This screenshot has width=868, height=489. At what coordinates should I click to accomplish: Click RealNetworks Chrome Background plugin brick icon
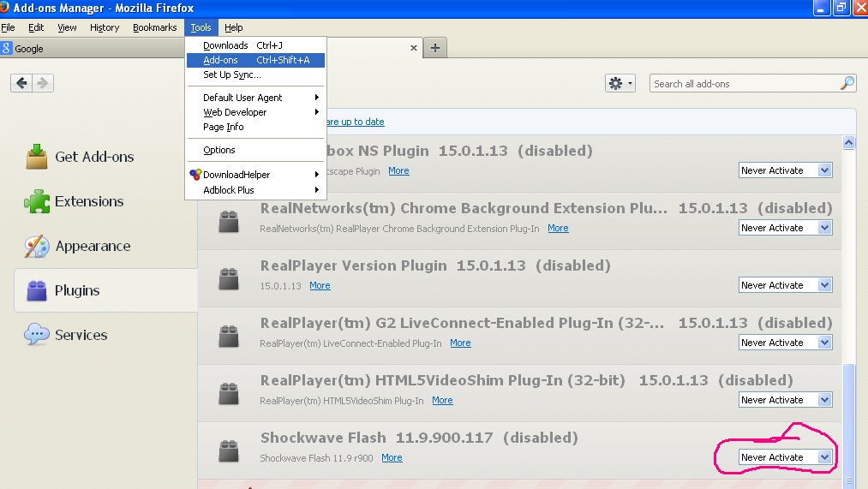coord(229,221)
